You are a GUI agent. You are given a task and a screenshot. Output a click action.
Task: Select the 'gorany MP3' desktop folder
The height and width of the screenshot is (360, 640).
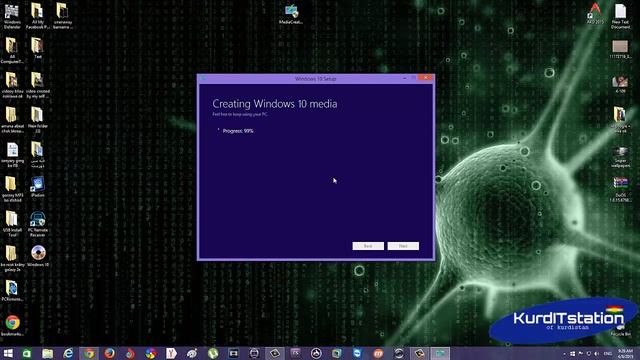click(12, 189)
